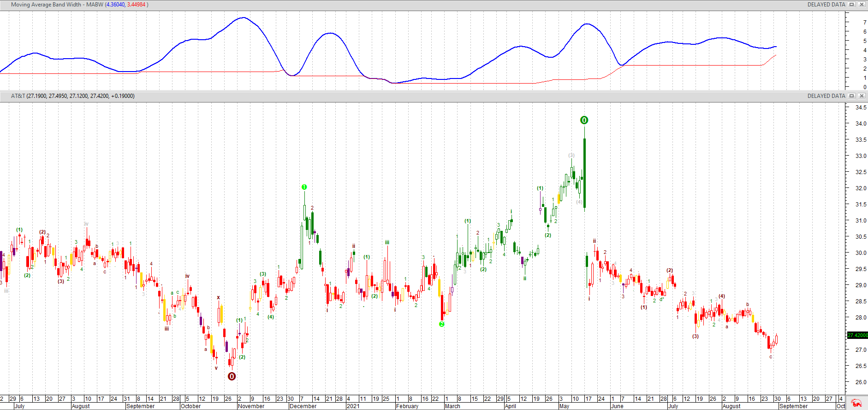Click the Oct label at far right
This screenshot has width=868, height=410.
[x=841, y=406]
